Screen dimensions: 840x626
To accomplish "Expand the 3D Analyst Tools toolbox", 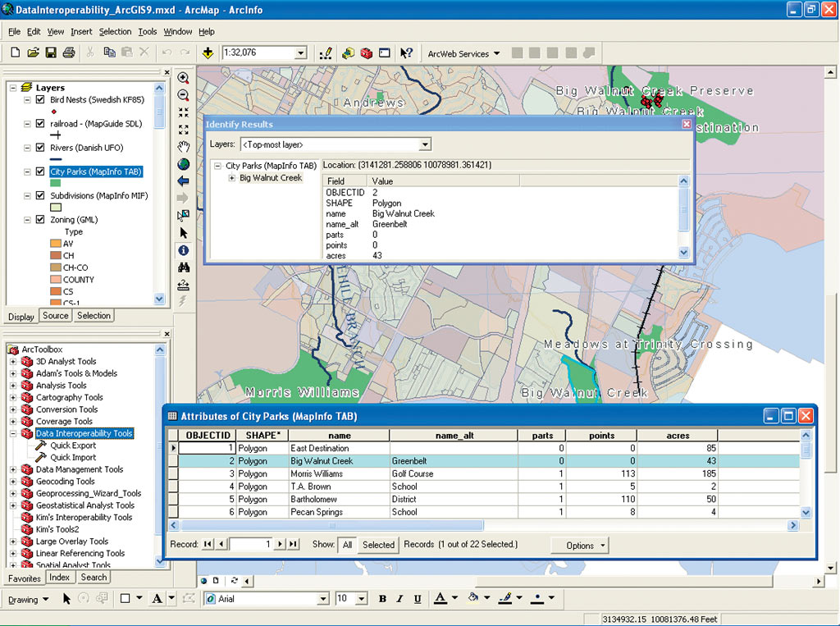I will [13, 362].
